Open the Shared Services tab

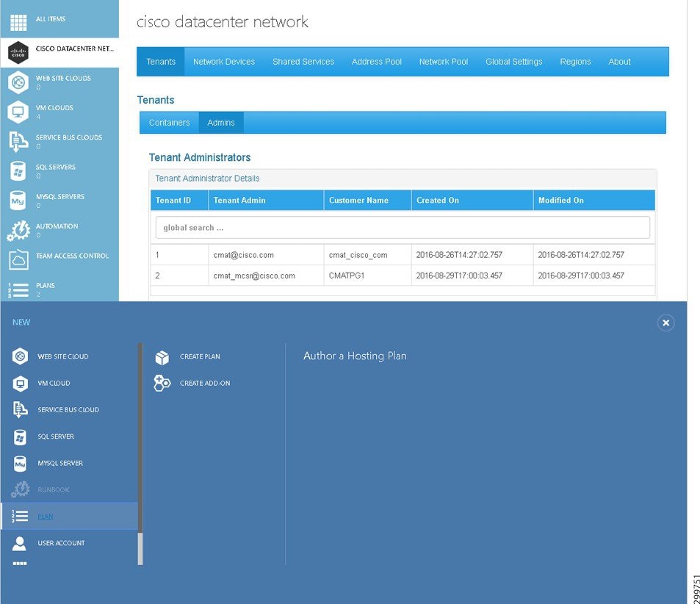click(303, 62)
